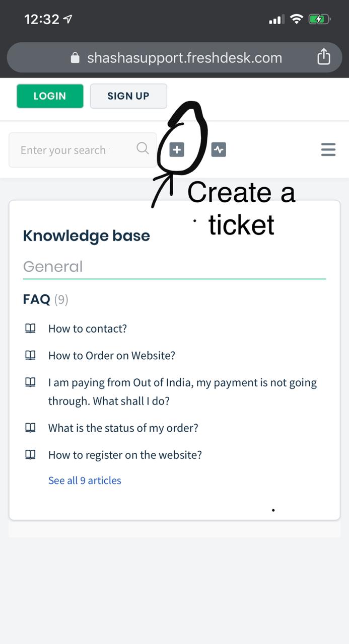
Task: Click the LOGIN button
Action: click(50, 96)
